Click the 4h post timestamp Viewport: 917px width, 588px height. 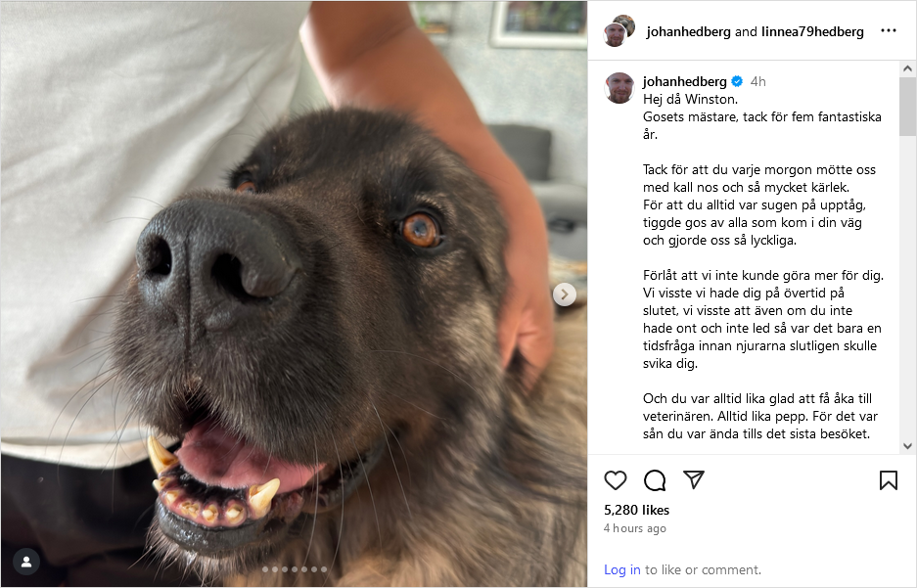click(757, 81)
